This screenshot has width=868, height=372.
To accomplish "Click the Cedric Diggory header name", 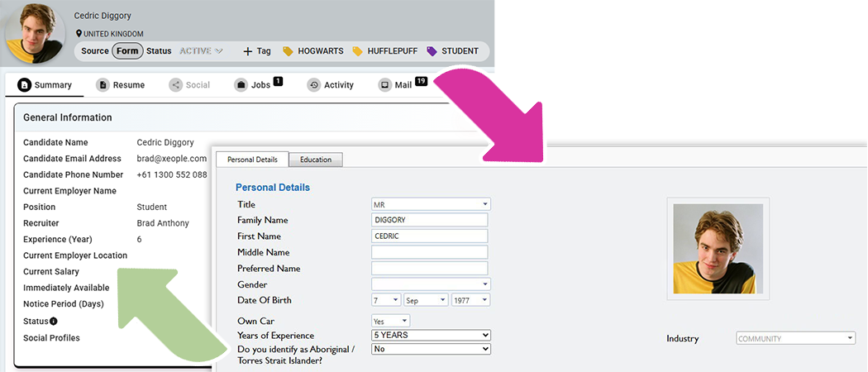I will tap(103, 16).
